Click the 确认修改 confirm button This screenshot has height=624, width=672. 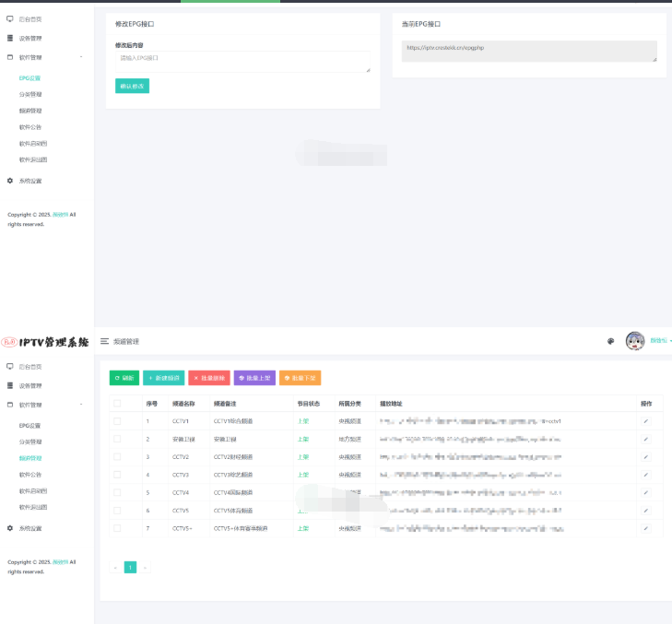(132, 86)
